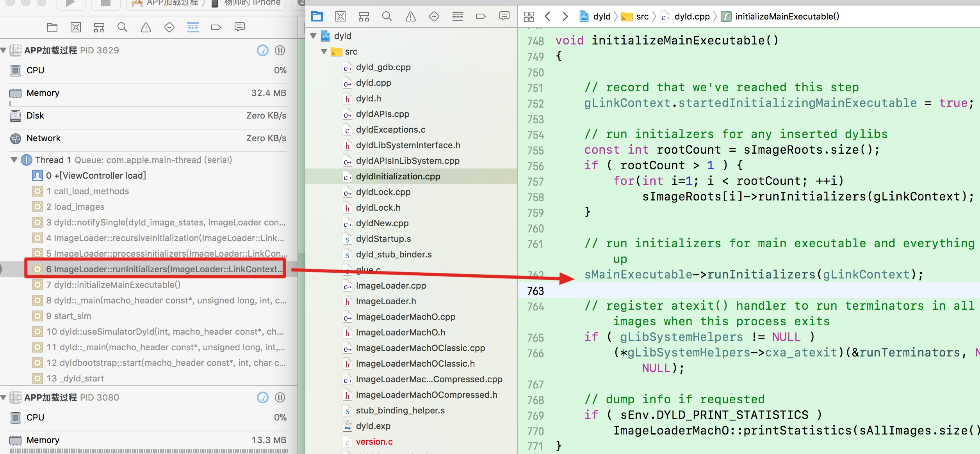Toggle the gauge button for PID 3629 process
This screenshot has height=454, width=980.
(263, 50)
